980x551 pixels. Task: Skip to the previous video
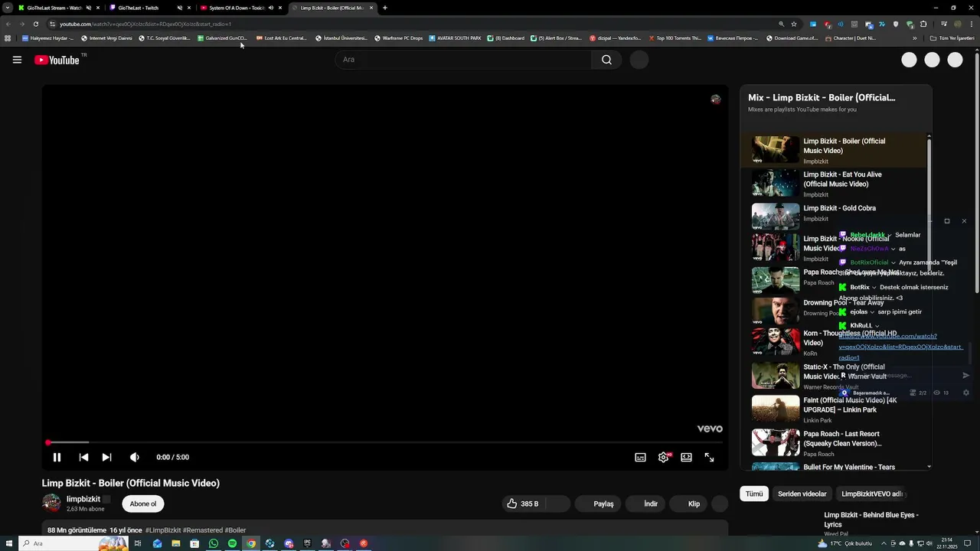click(x=83, y=457)
